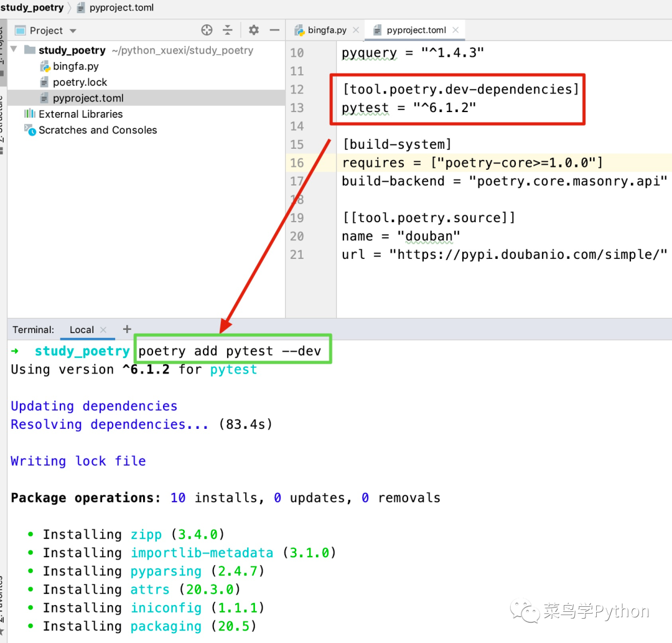Open External Libraries node
This screenshot has height=643, width=672.
pos(80,114)
